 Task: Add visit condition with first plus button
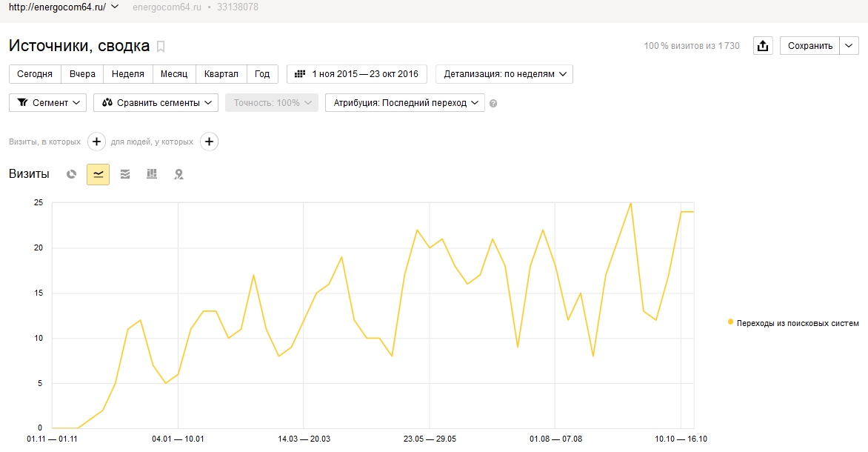click(x=96, y=142)
